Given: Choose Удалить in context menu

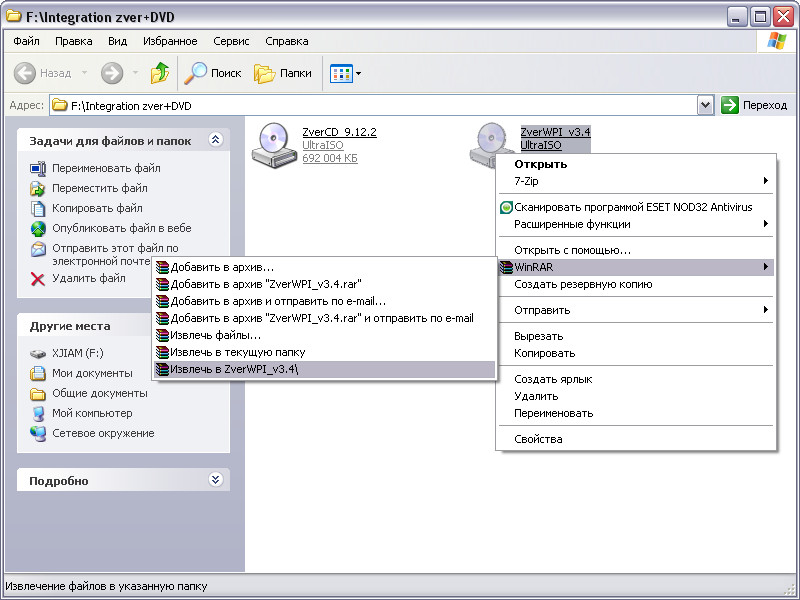Looking at the screenshot, I should (x=636, y=396).
